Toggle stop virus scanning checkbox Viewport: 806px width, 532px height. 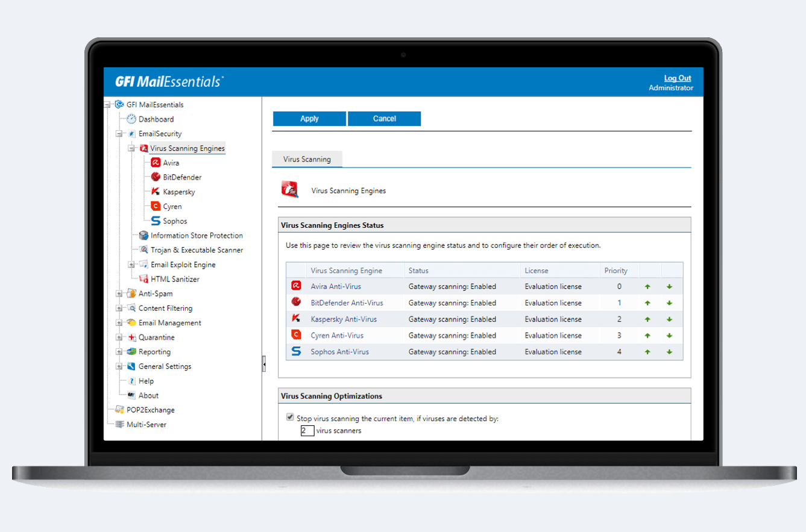(x=290, y=418)
